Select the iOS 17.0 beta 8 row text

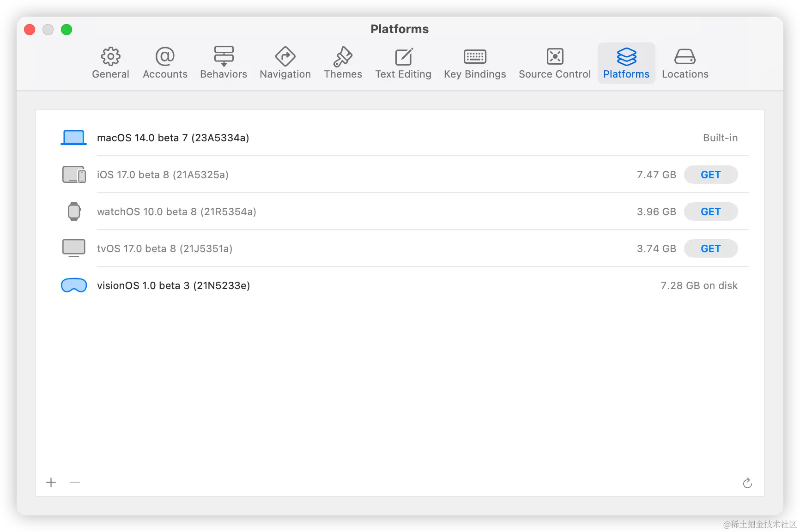(x=163, y=175)
